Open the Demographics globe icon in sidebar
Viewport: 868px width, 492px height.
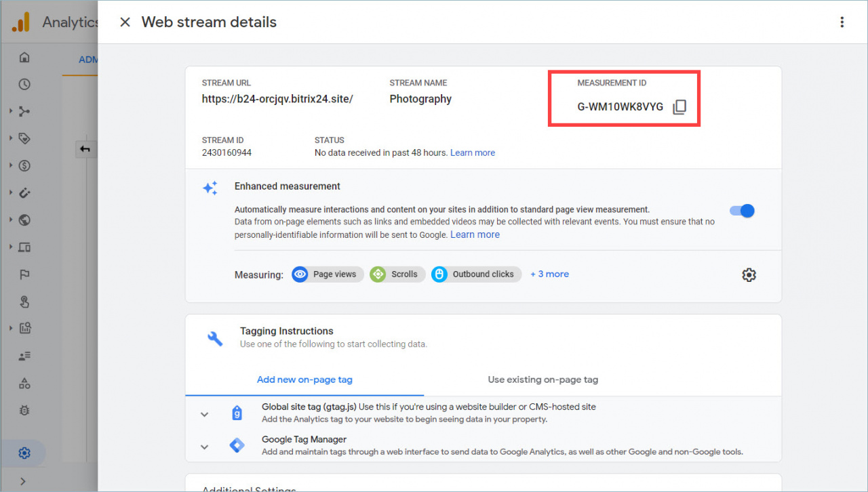pos(24,220)
